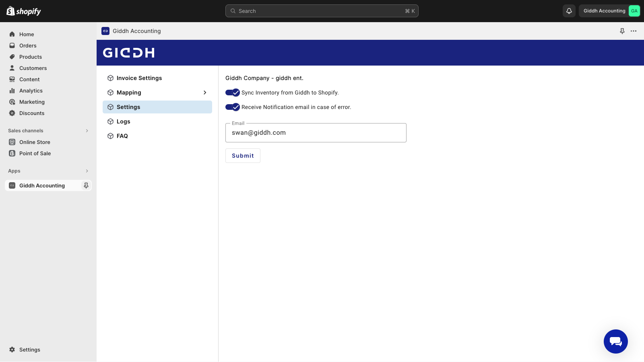644x362 pixels.
Task: Open Invoice Settings menu item
Action: [x=157, y=78]
